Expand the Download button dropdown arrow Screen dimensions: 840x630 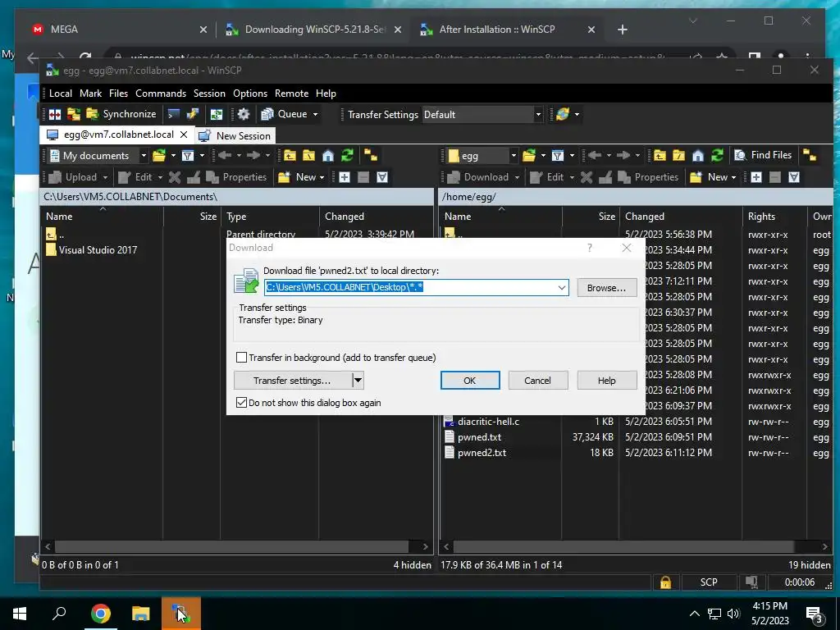[517, 177]
